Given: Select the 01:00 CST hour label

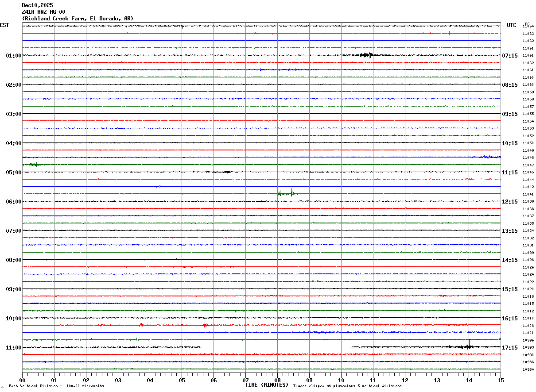Looking at the screenshot, I should tap(13, 56).
